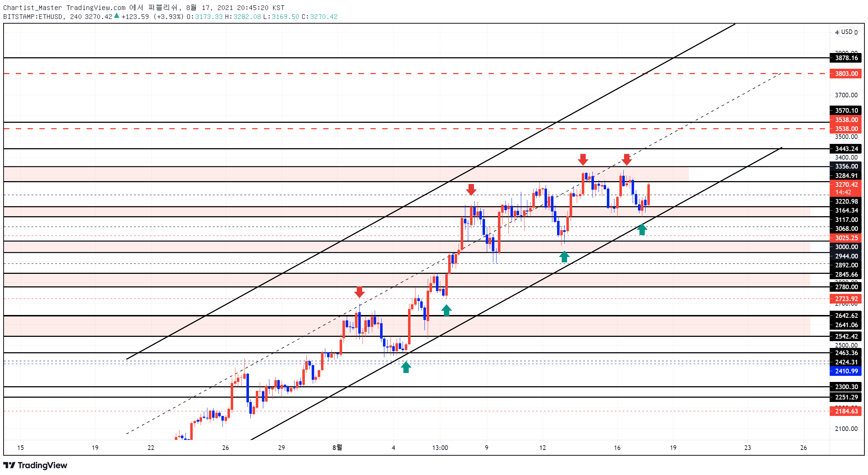This screenshot has width=868, height=475.
Task: Click the TradingView logo at bottom left
Action: [35, 465]
